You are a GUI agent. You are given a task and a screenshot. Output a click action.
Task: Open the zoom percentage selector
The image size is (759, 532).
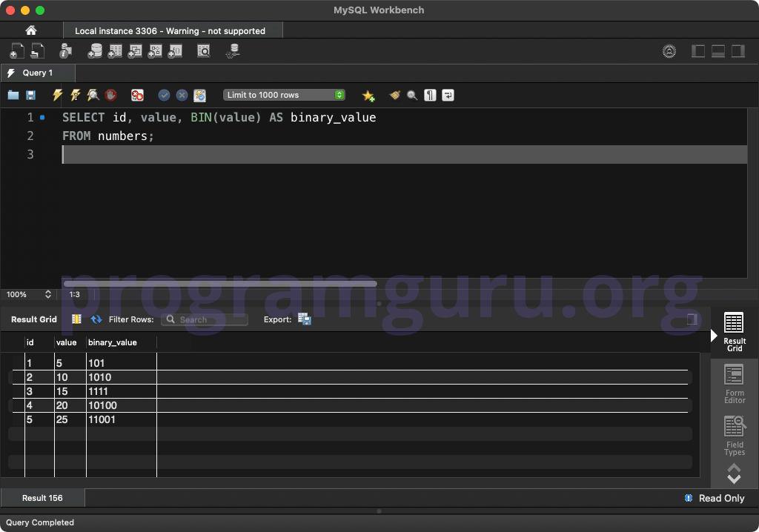pyautogui.click(x=29, y=294)
